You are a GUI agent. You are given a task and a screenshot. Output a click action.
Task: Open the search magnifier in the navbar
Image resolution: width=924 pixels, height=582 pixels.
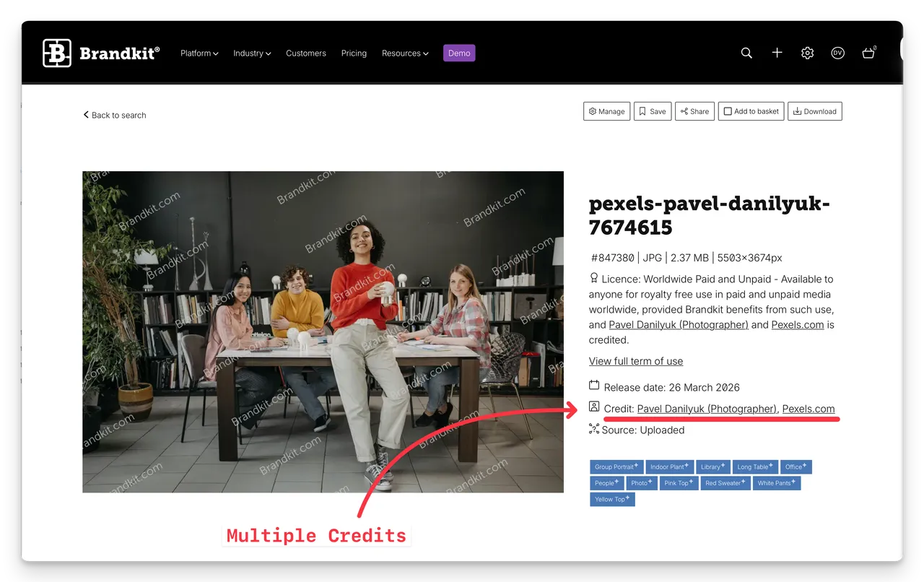pos(746,53)
